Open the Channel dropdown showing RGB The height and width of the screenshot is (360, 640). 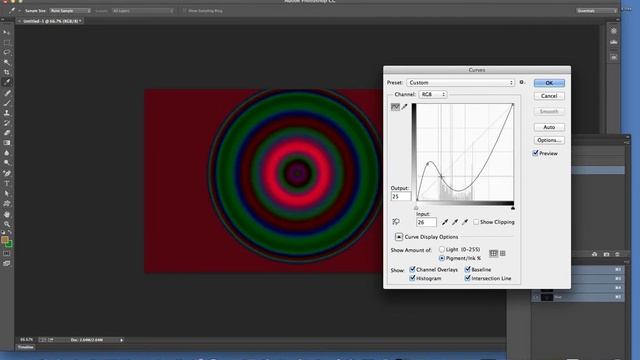click(433, 94)
